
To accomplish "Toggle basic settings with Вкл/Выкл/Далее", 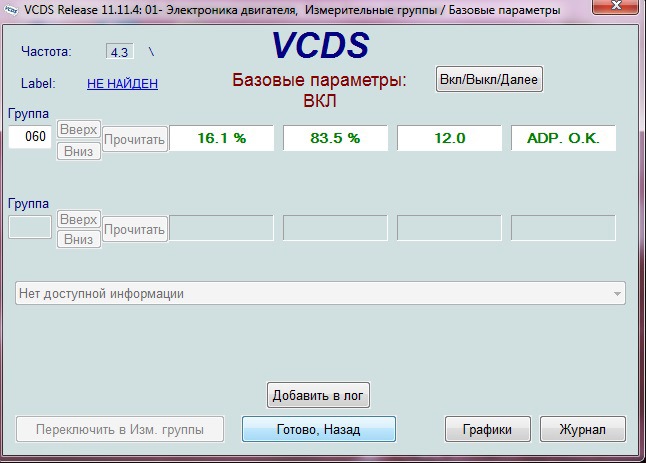I will pyautogui.click(x=489, y=79).
